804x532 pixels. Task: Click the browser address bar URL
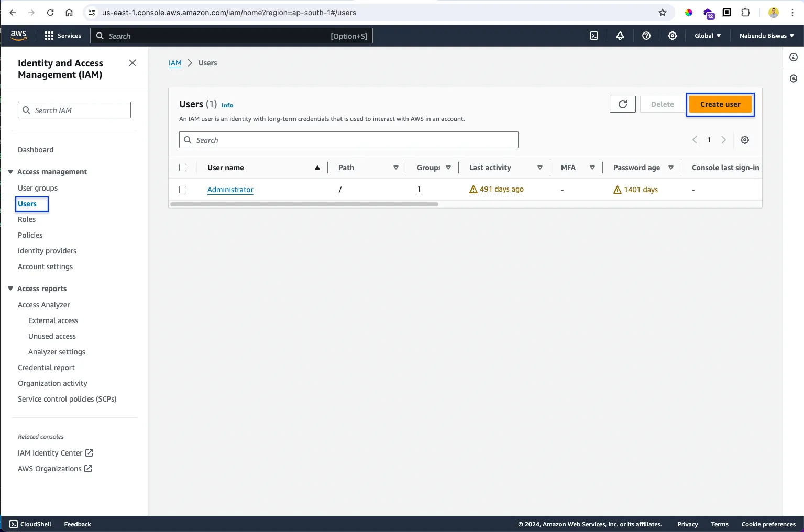coord(229,13)
